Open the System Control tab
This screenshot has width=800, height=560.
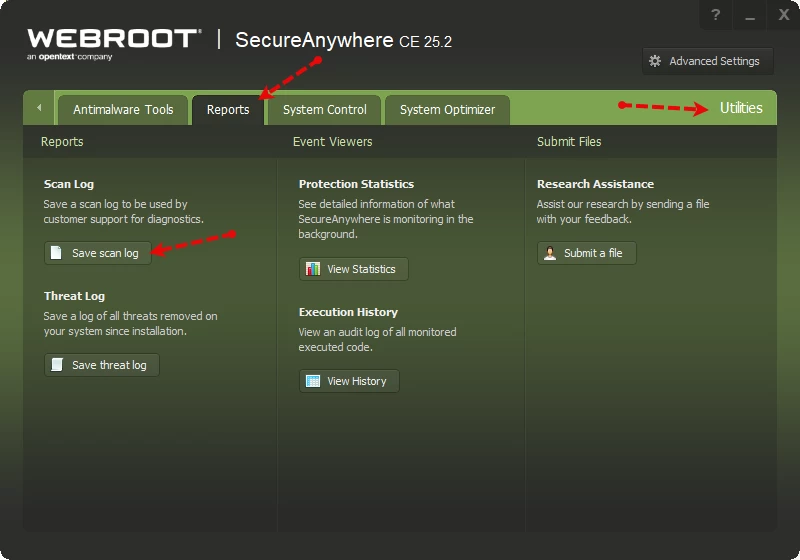(x=324, y=110)
